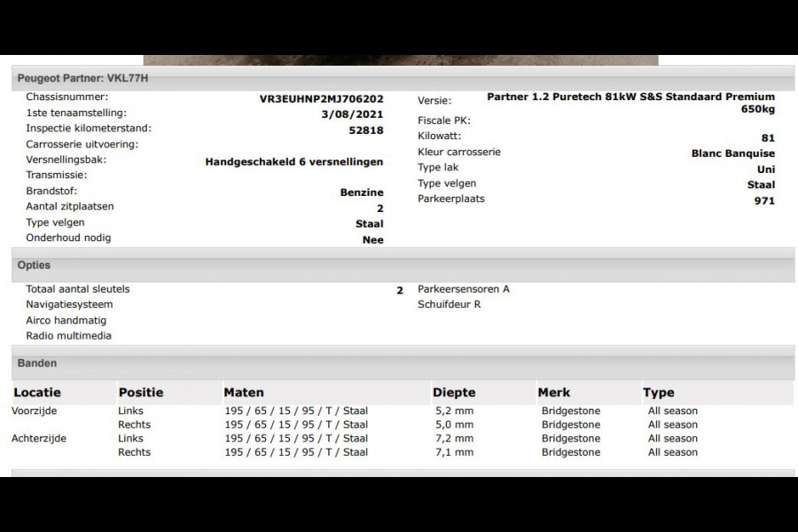Screen dimensions: 798x532
Task: Click the Carrosserie uitvoering label
Action: pos(82,144)
